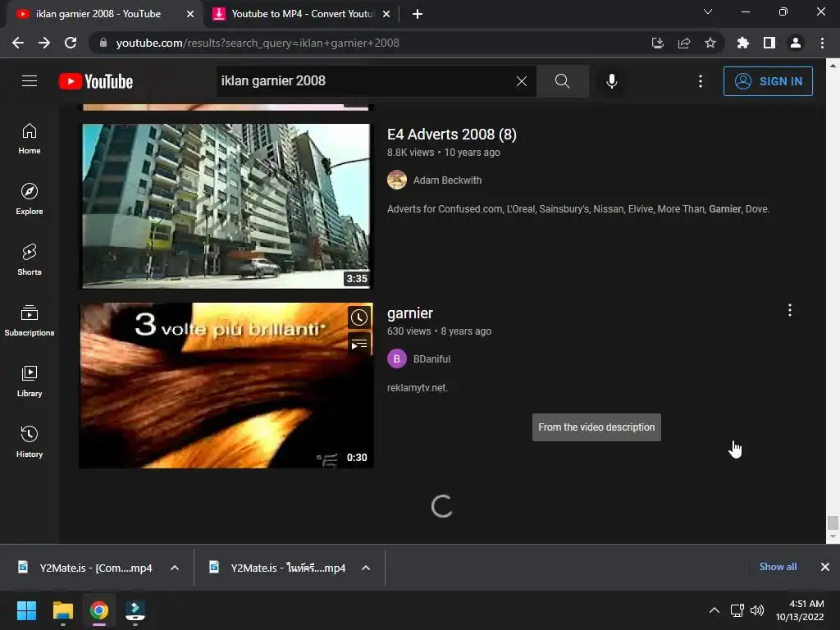Click the magnifier search button

tap(563, 81)
